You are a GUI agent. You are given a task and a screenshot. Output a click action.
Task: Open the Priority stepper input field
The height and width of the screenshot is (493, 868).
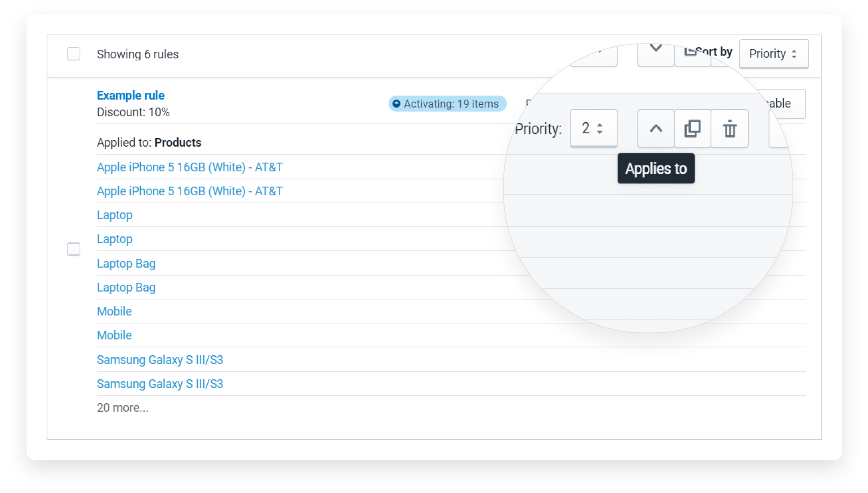[x=592, y=128]
